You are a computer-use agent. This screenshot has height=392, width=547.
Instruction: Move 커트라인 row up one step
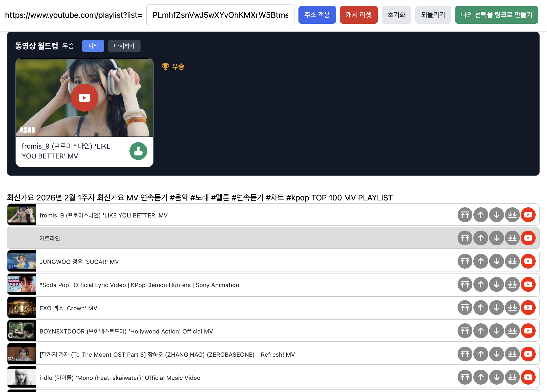pyautogui.click(x=481, y=238)
